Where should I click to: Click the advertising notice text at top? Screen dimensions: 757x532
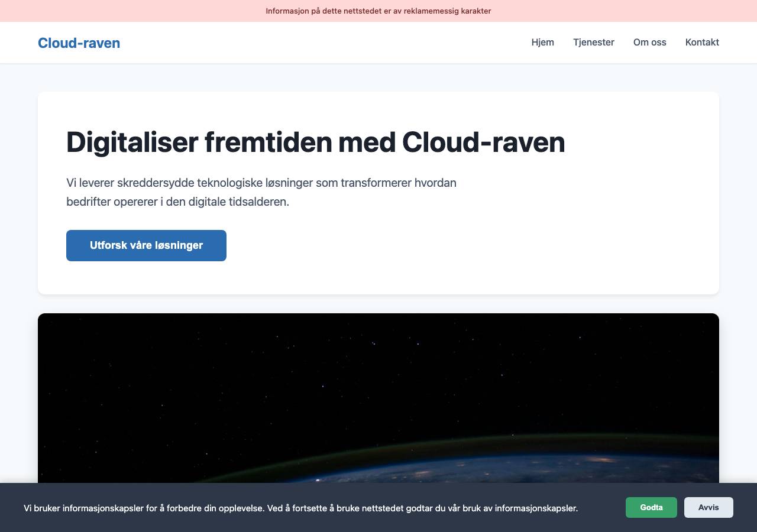[378, 11]
